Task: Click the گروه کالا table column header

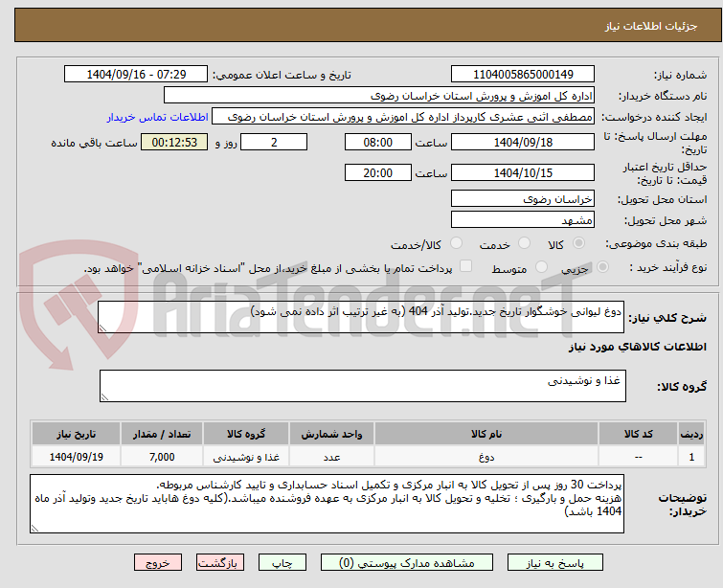Action: pos(246,434)
